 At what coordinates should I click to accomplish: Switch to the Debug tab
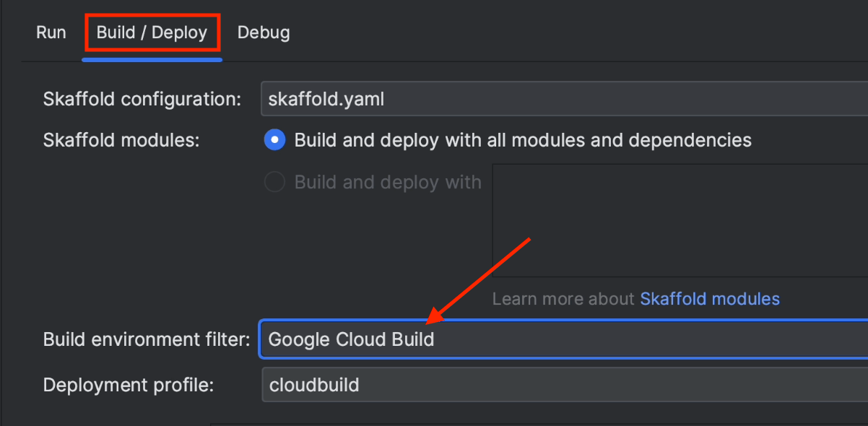coord(264,32)
